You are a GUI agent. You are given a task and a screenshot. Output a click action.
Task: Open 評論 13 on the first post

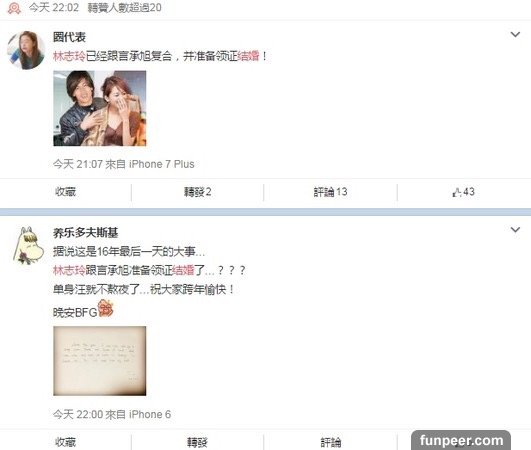click(x=330, y=192)
